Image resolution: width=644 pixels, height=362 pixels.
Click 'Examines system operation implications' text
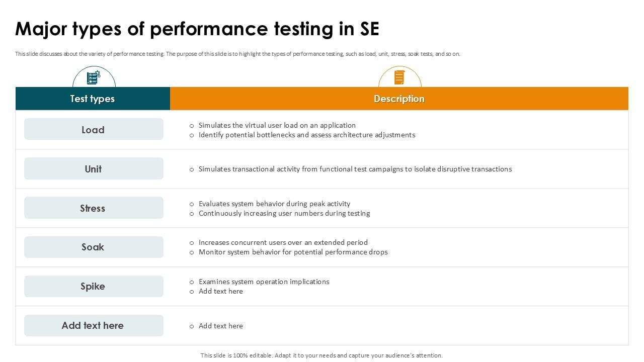264,282
